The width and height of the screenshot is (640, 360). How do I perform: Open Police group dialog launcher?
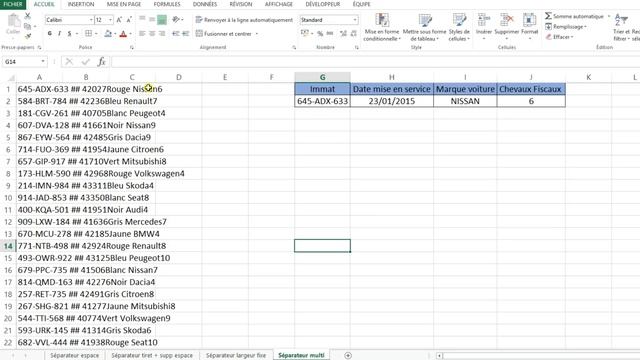pyautogui.click(x=131, y=47)
